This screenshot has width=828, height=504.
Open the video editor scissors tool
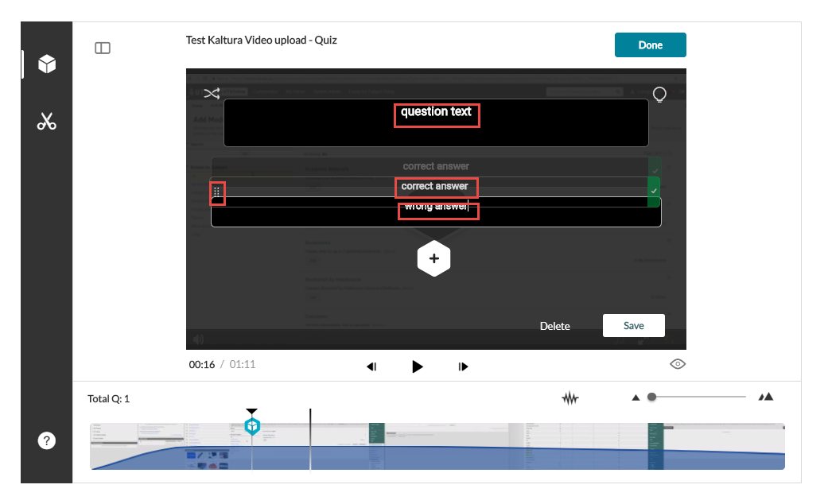point(47,122)
